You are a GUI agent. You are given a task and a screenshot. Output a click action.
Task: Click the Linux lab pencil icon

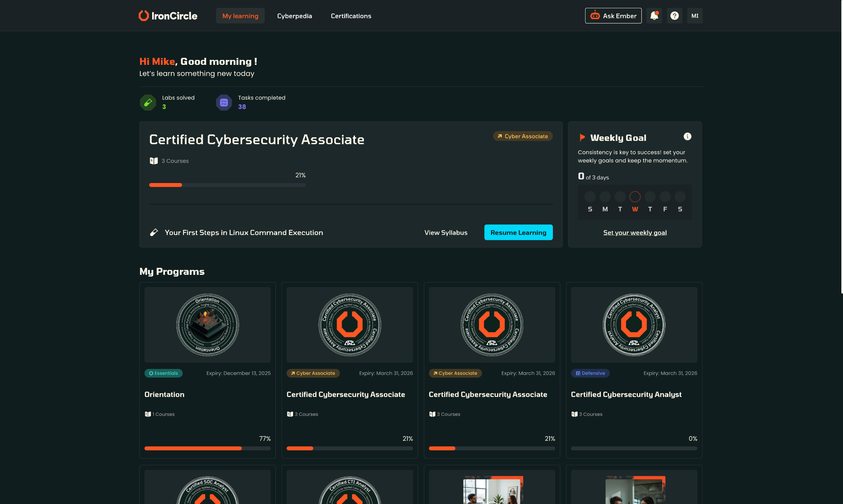(154, 232)
